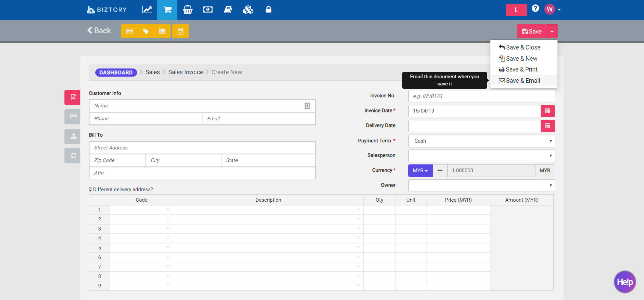Open the W user avatar menu
Viewport: 644px width, 300px height.
[552, 9]
